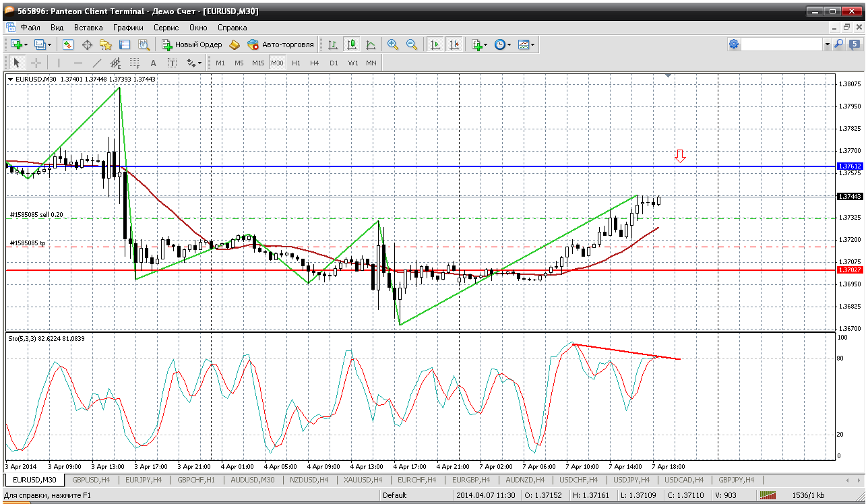Open the Файл menu
Image resolution: width=868 pixels, height=504 pixels.
[30, 28]
